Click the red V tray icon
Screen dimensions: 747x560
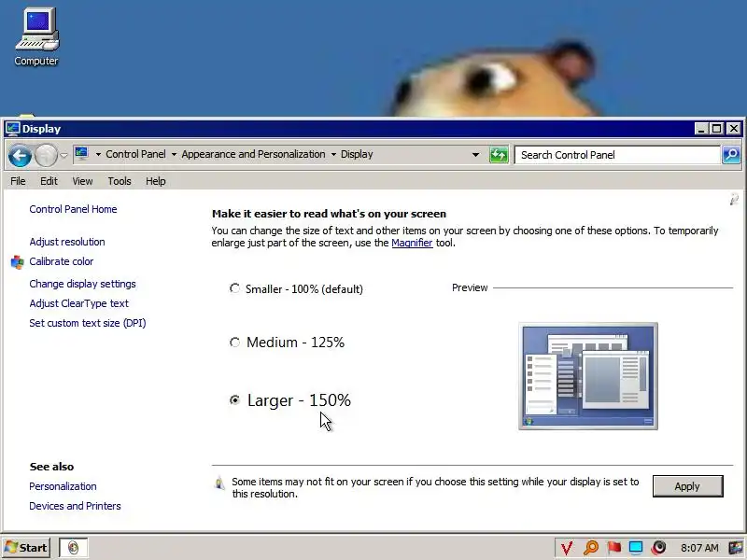point(567,548)
